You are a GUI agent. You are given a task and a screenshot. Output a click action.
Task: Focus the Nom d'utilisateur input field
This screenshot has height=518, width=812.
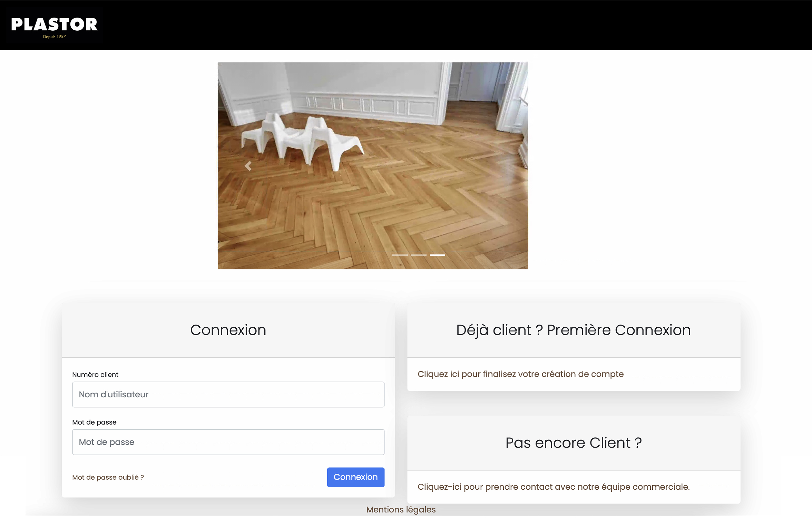point(228,394)
